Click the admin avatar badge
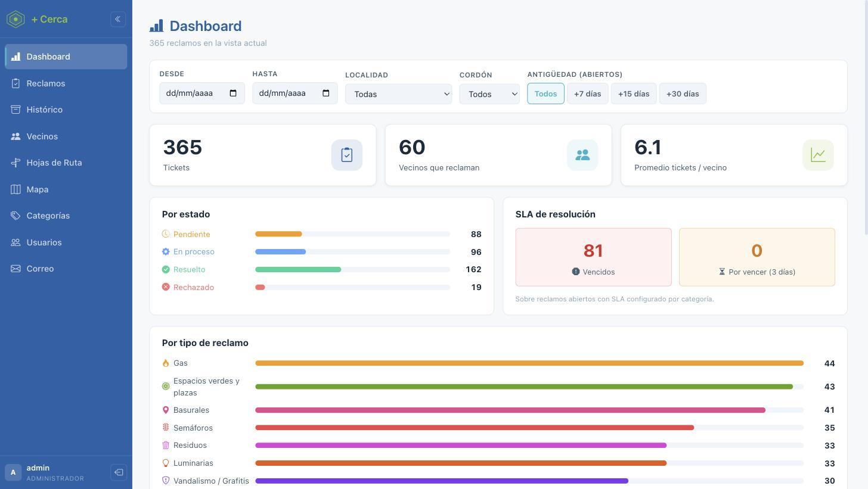 (13, 472)
